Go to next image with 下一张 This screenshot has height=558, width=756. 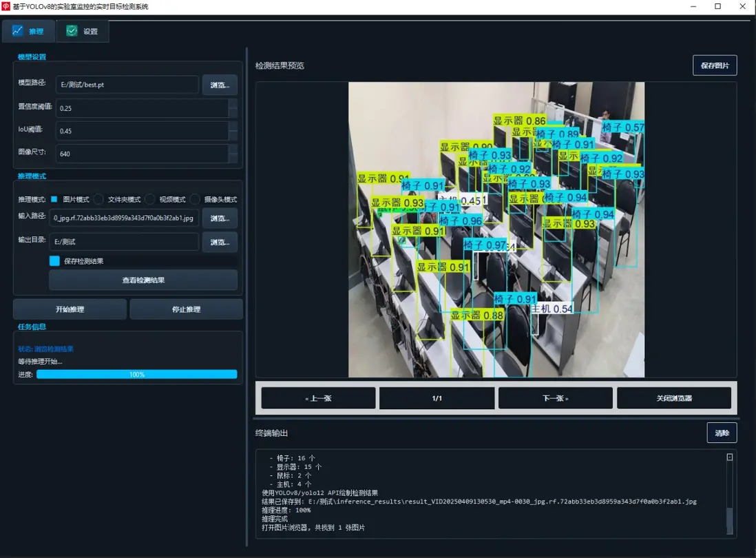click(556, 398)
